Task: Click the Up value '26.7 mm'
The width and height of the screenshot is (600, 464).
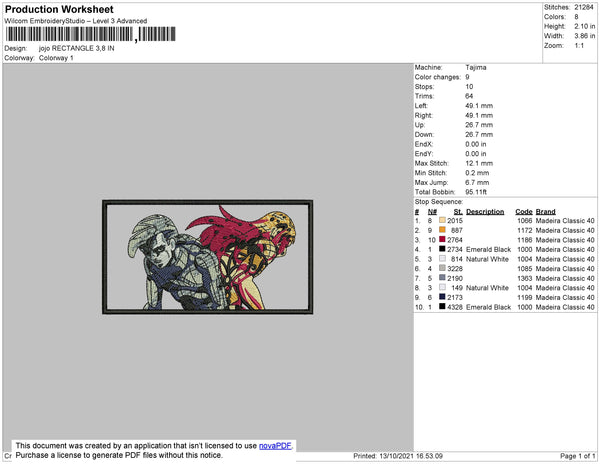Action: [x=479, y=125]
